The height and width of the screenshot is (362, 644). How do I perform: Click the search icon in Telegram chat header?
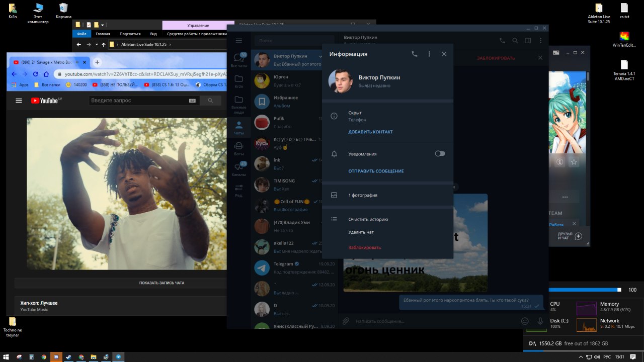coord(515,41)
